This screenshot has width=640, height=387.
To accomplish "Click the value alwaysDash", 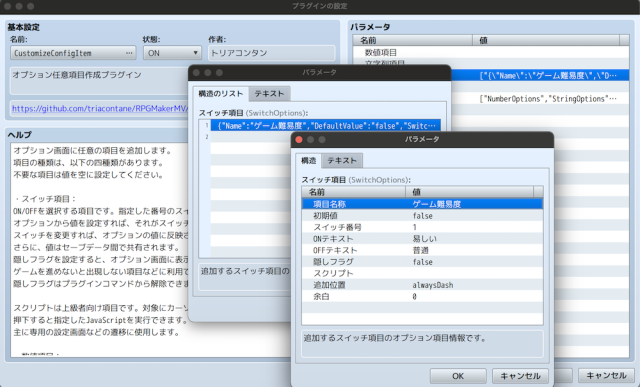I will point(433,285).
